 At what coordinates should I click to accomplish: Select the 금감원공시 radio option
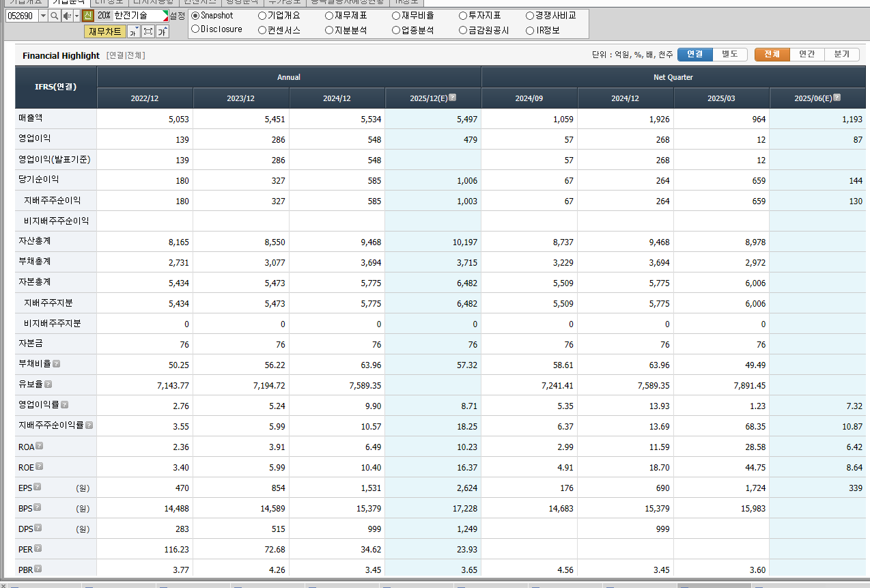463,30
